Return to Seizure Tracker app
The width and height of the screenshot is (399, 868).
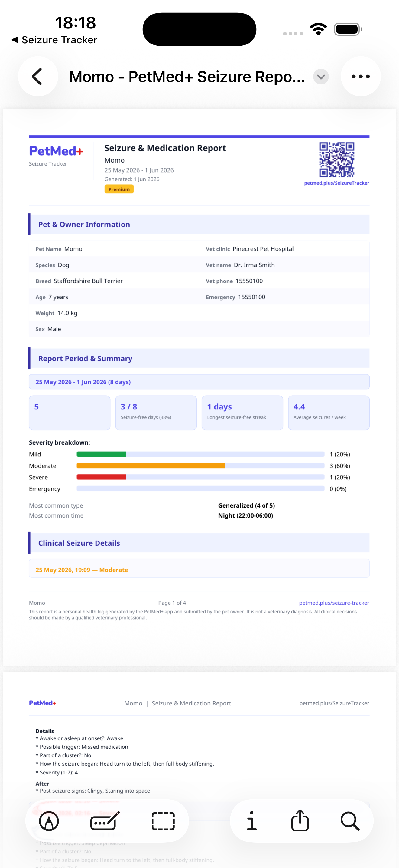click(x=54, y=40)
